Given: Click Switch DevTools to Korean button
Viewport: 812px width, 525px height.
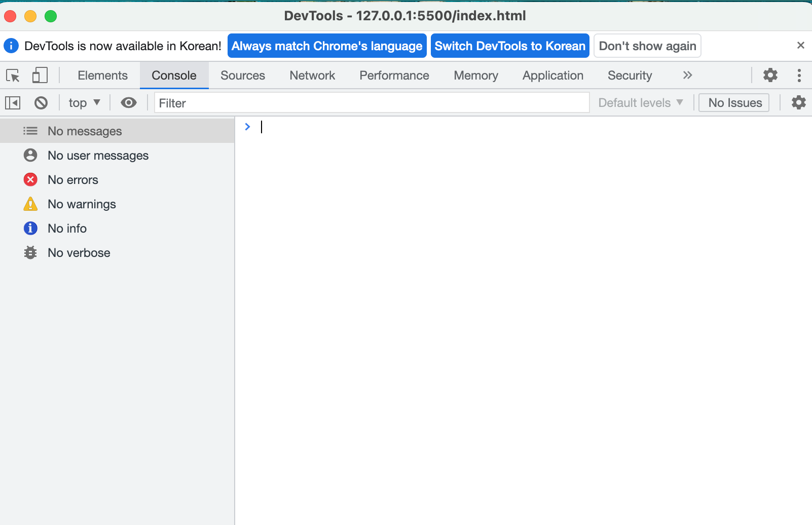Looking at the screenshot, I should [x=510, y=46].
